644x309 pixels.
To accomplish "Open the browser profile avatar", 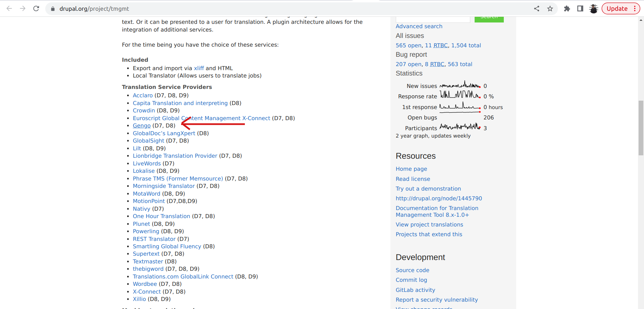I will [x=594, y=9].
